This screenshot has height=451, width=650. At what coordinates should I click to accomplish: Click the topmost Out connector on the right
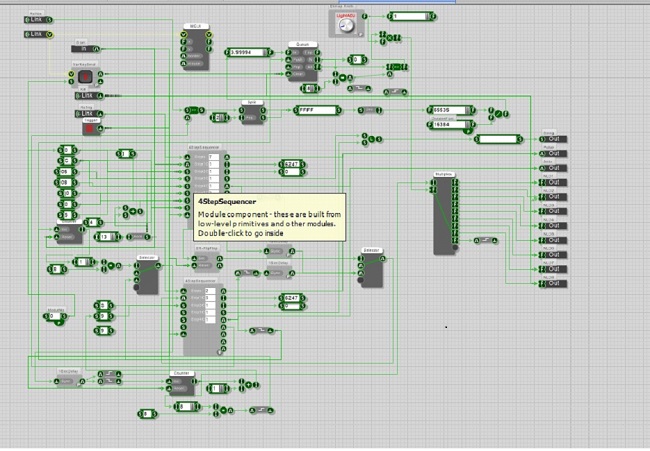(553, 141)
